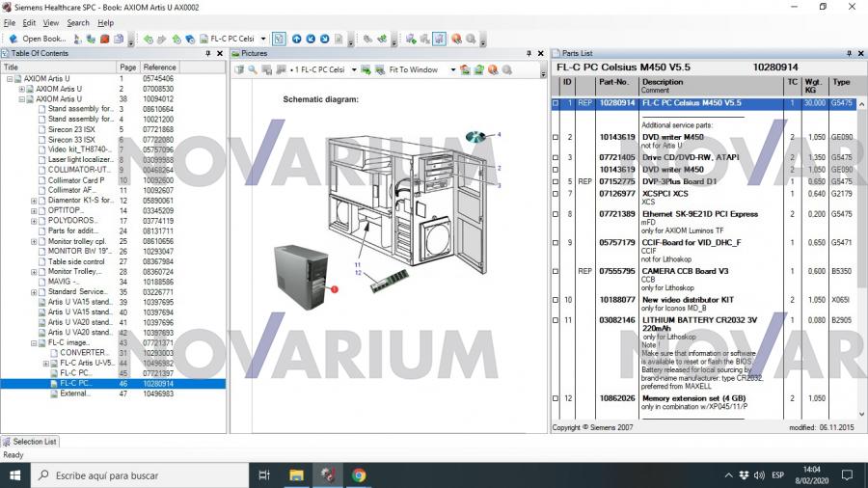Expand the Diamentor K1-S tree node
Screen dimensions: 868x488
pos(35,201)
